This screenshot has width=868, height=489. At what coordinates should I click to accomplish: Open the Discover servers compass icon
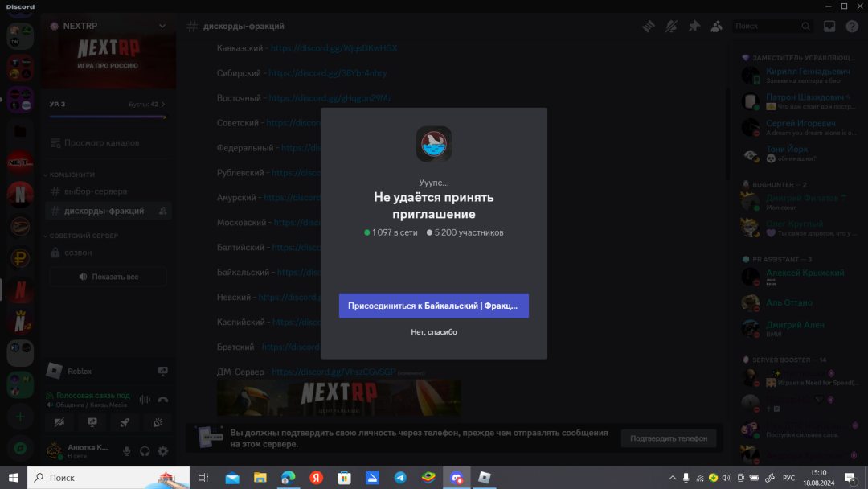(20, 449)
